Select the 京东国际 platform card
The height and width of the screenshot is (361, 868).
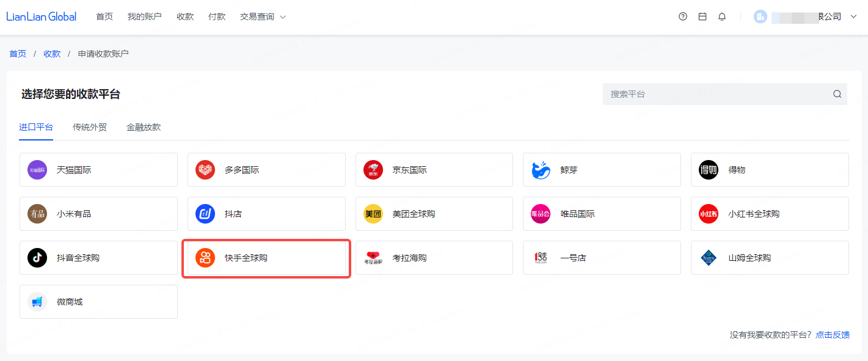(434, 170)
